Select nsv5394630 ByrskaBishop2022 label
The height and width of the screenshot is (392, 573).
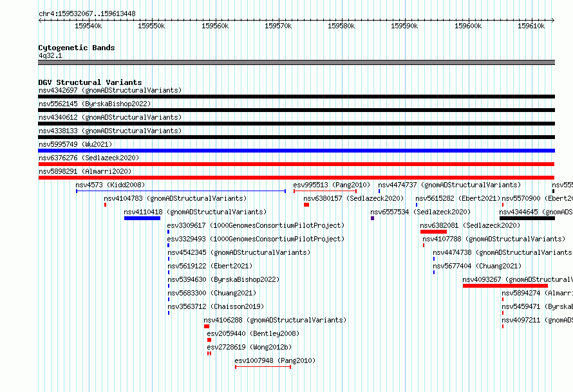pos(223,279)
